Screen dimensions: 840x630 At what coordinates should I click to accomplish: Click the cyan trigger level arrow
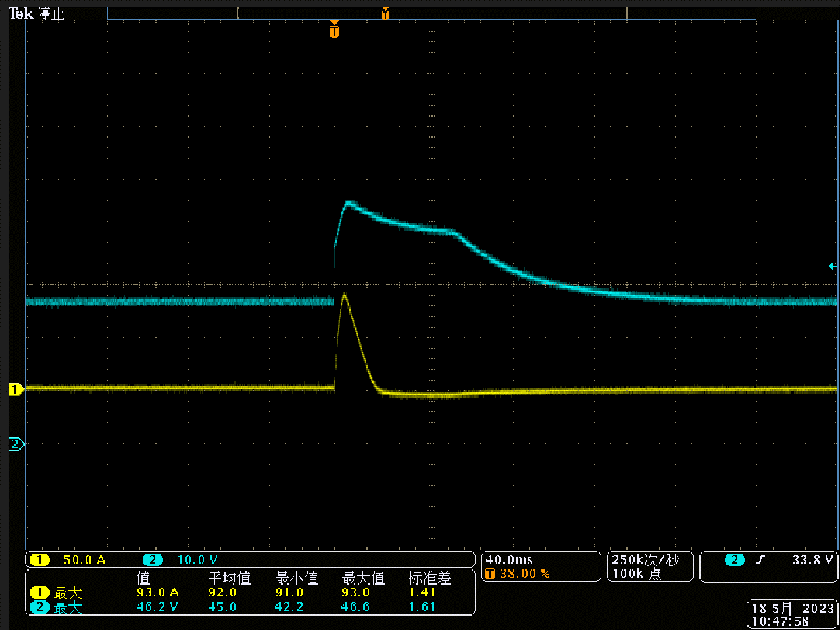point(832,267)
